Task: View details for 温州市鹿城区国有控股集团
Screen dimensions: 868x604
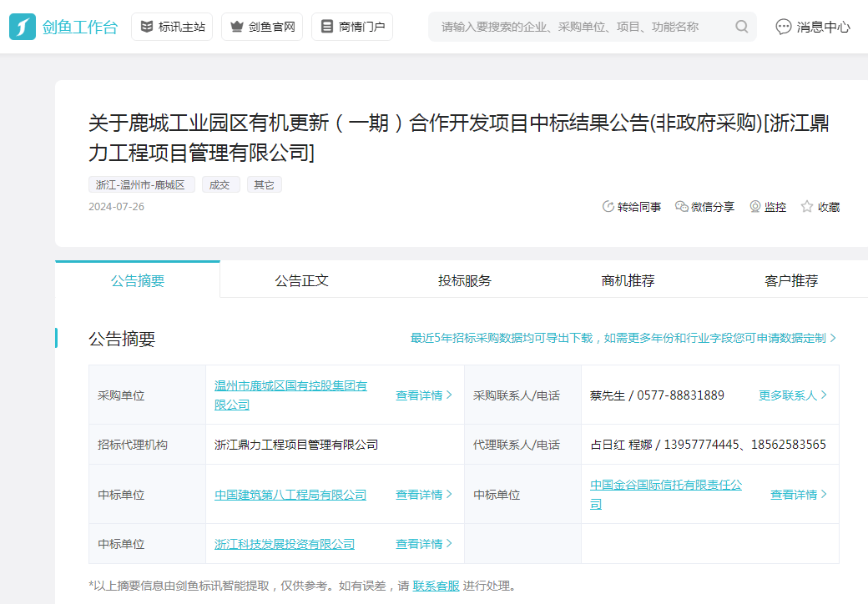Action: pyautogui.click(x=424, y=395)
